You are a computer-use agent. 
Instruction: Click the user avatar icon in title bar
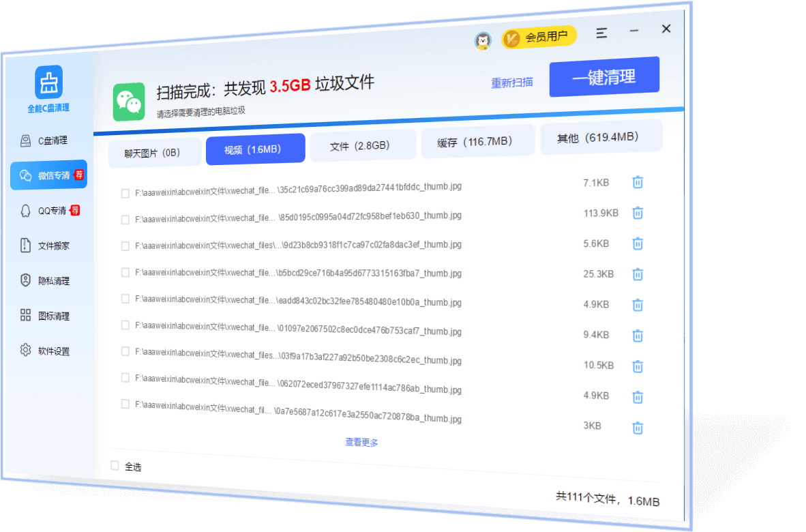[x=483, y=41]
